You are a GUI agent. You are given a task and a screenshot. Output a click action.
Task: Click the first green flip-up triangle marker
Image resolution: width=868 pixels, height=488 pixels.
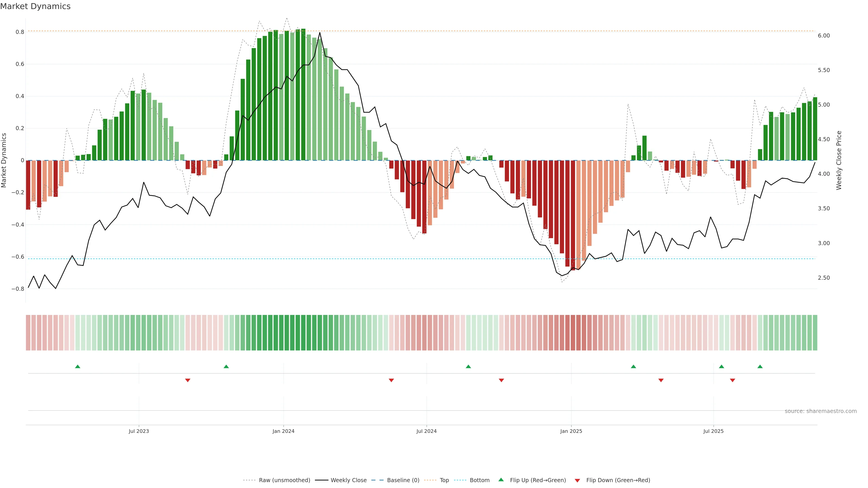click(78, 366)
